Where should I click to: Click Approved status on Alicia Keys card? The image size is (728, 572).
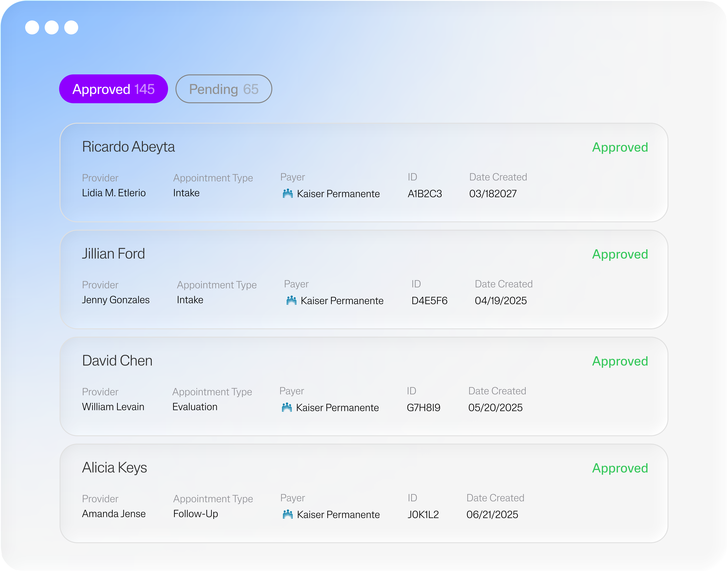[x=620, y=468]
